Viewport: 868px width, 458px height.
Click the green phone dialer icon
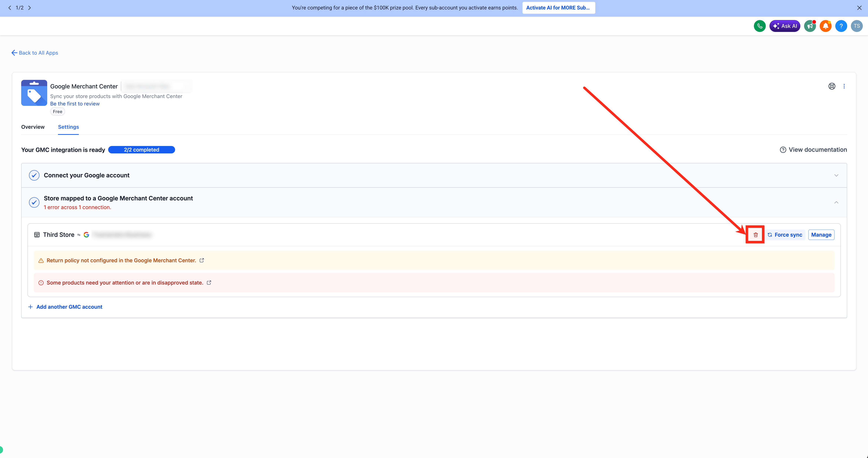point(759,26)
